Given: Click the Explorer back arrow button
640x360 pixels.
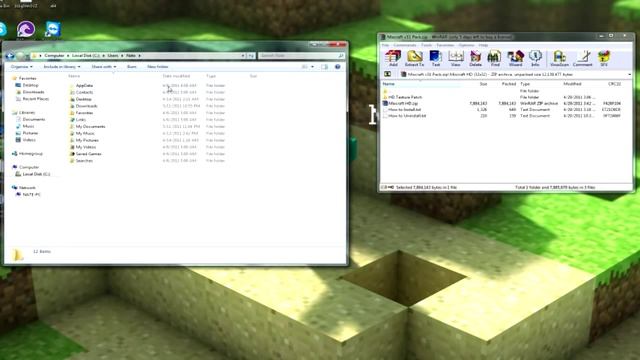Looking at the screenshot, I should 10,56.
